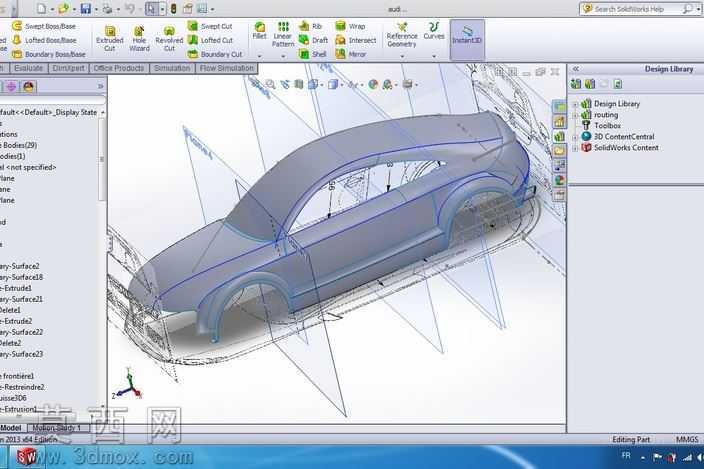Click Add to Library icon in Design Library
Image resolution: width=704 pixels, height=469 pixels.
(576, 83)
